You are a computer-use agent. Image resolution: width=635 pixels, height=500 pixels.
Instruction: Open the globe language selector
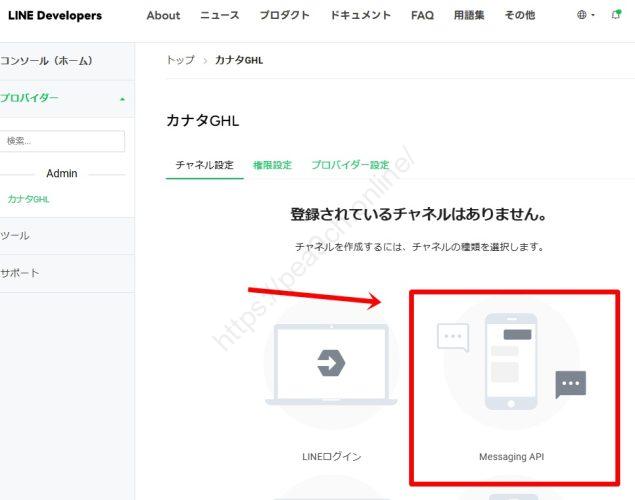[x=582, y=15]
